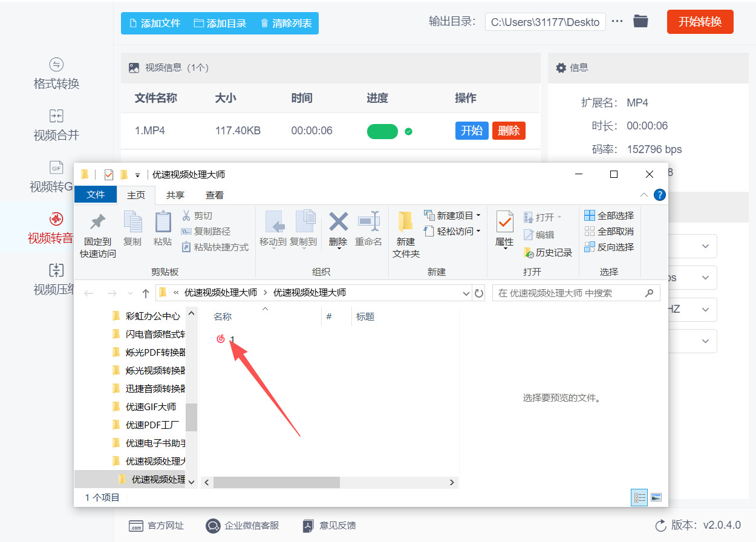Click the Explorer search input field
This screenshot has width=756, height=542.
pos(569,293)
